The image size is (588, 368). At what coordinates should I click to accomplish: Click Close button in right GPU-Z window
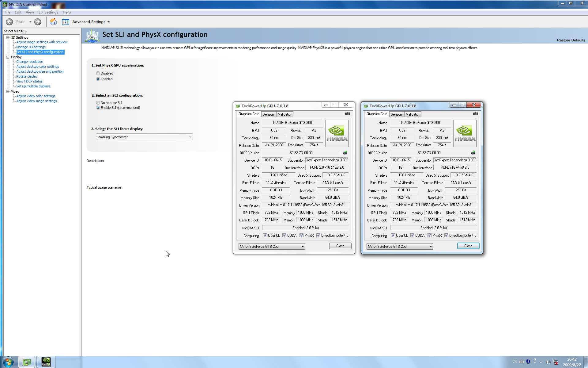coord(468,246)
